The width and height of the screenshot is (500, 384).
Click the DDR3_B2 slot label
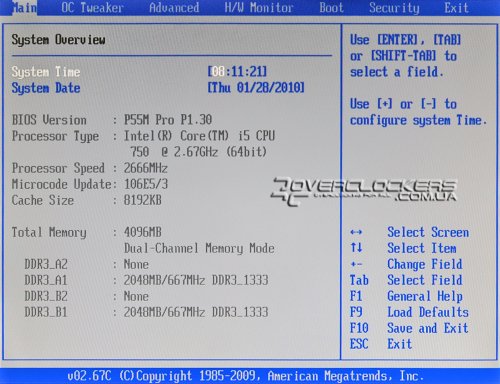point(46,296)
